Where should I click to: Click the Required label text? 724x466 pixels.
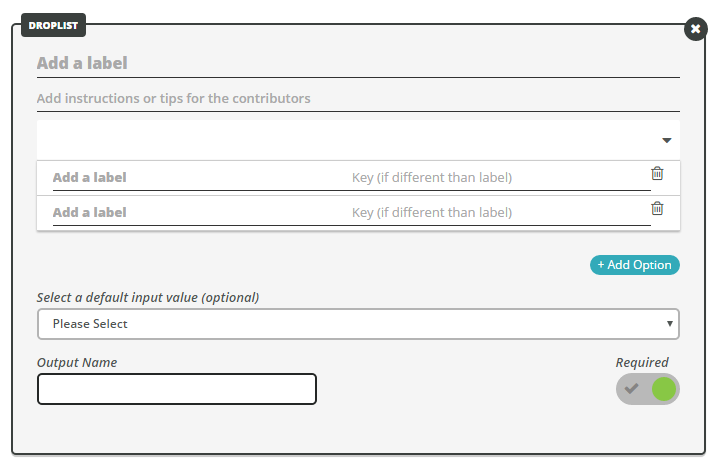[x=642, y=363]
